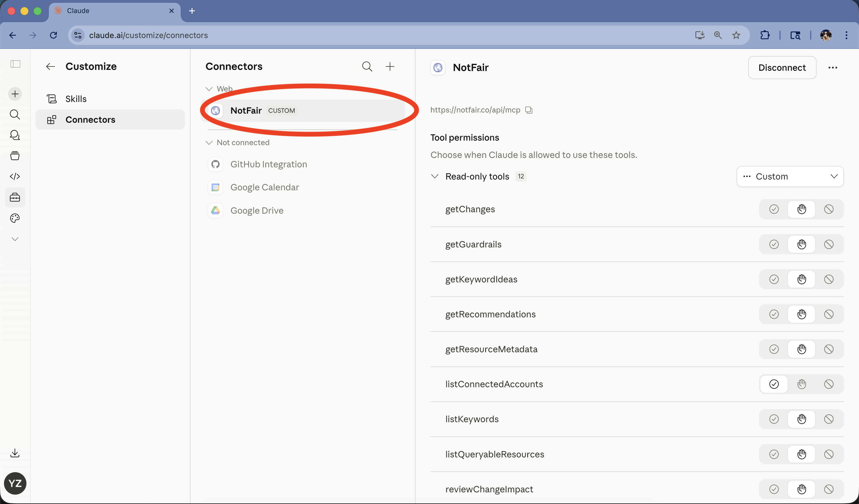Click the download icon in left rail

[15, 453]
